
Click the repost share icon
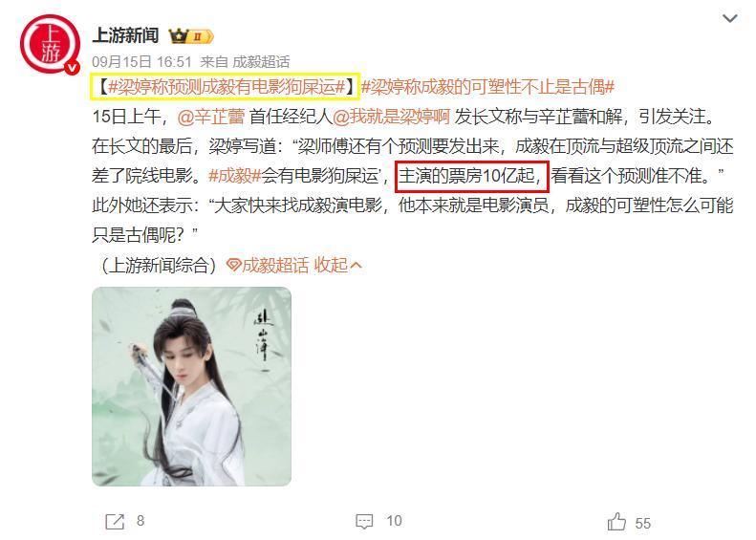click(115, 521)
